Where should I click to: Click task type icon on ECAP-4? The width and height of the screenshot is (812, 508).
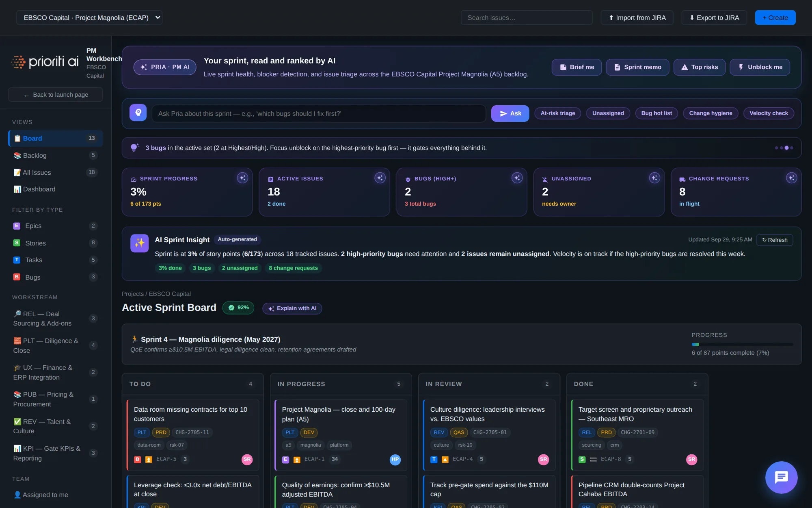click(434, 459)
